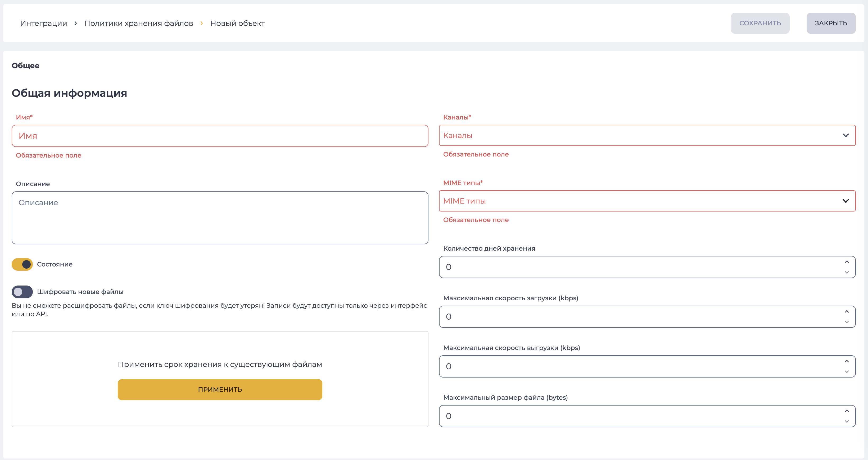Click Применить срок хранения к существующим файлам text

click(x=220, y=365)
